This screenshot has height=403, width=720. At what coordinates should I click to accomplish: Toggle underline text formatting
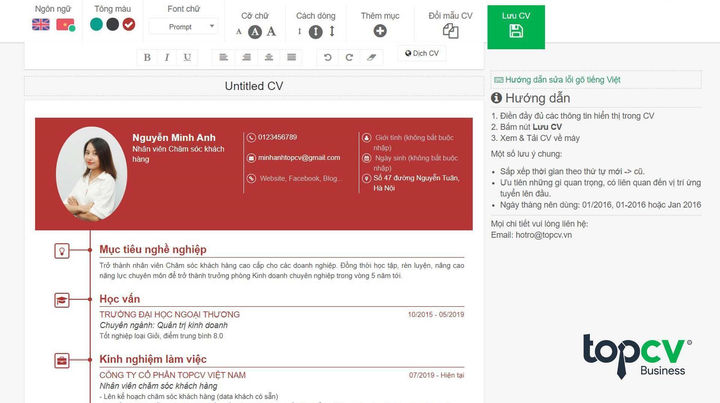[x=187, y=57]
